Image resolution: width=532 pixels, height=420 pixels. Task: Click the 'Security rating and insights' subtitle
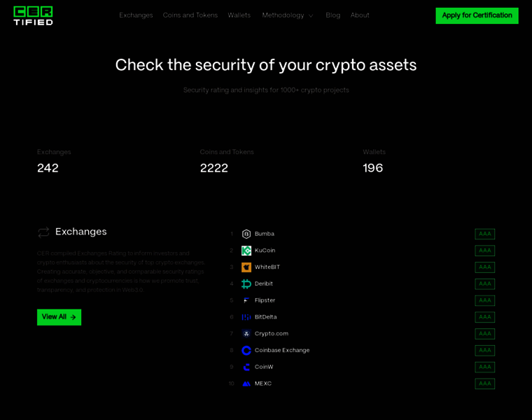point(266,90)
